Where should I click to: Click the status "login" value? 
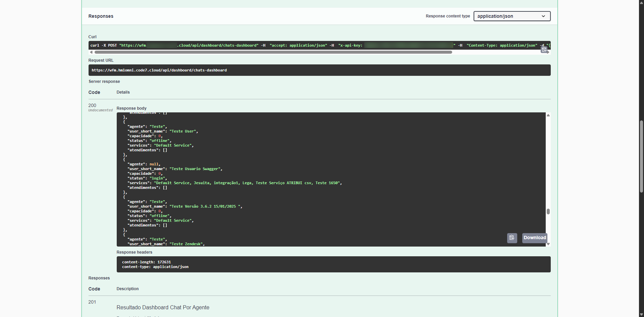[x=157, y=178]
